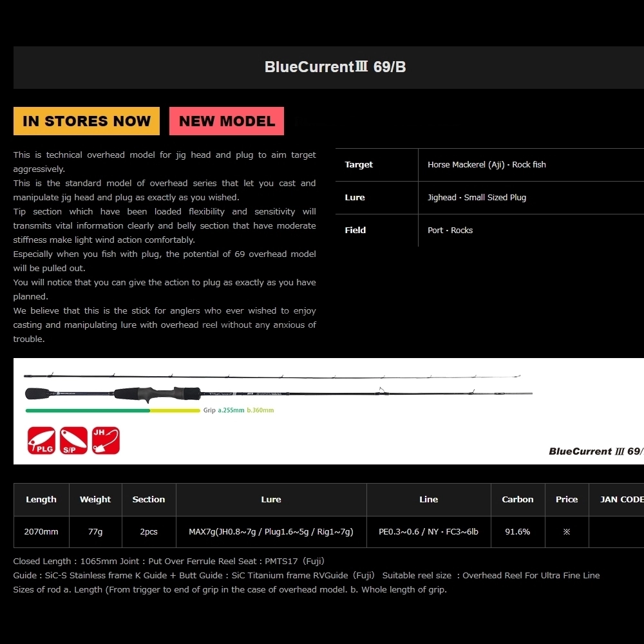644x644 pixels.
Task: Click the Carbon column header
Action: (x=518, y=500)
